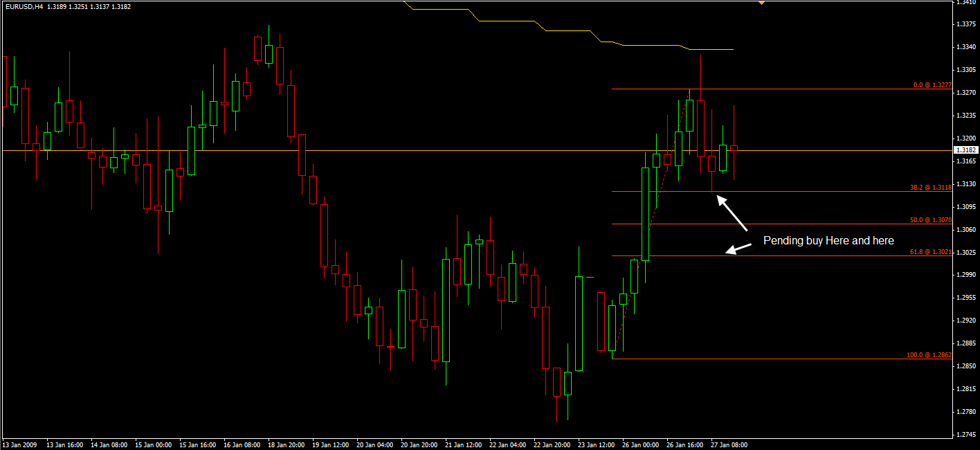980x450 pixels.
Task: Click the 1.3410 label on price scale
Action: pos(965,2)
